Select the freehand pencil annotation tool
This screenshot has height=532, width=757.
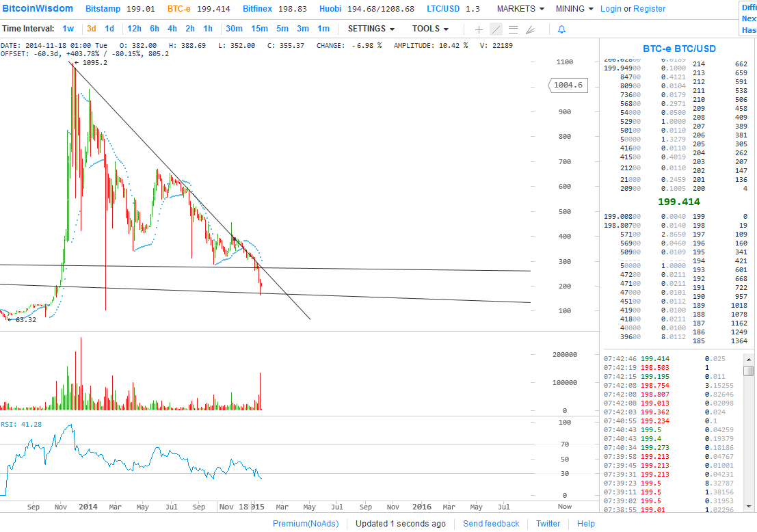tap(530, 29)
